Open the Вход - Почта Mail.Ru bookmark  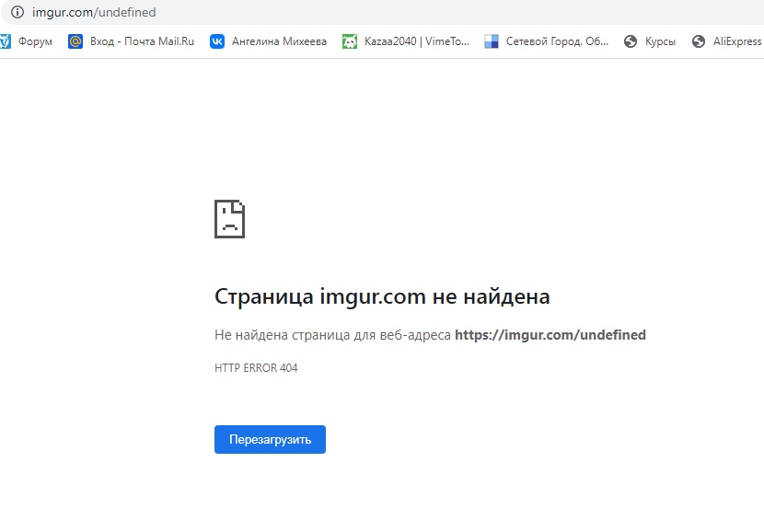click(142, 41)
